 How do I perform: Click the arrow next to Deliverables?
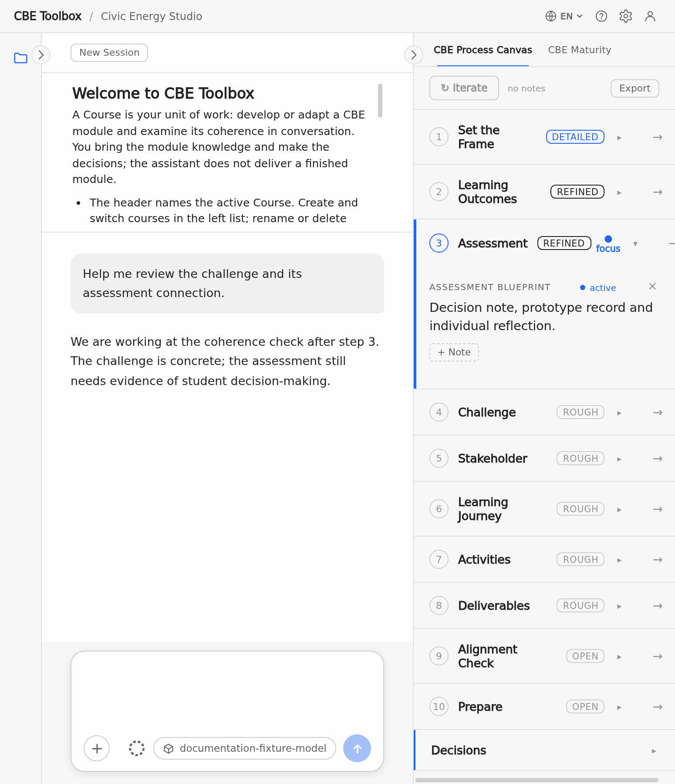click(x=658, y=606)
